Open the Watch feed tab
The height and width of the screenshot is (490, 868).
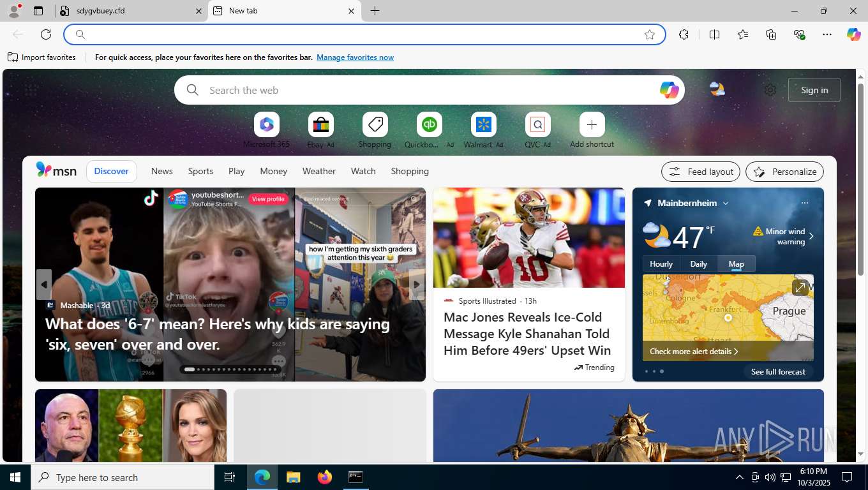click(363, 171)
